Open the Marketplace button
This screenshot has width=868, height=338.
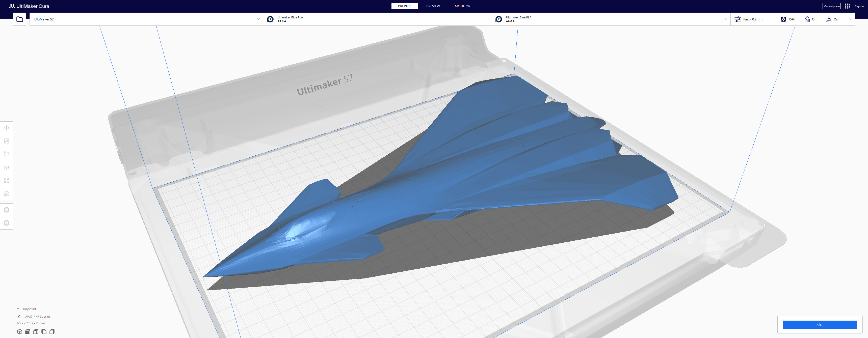[831, 6]
